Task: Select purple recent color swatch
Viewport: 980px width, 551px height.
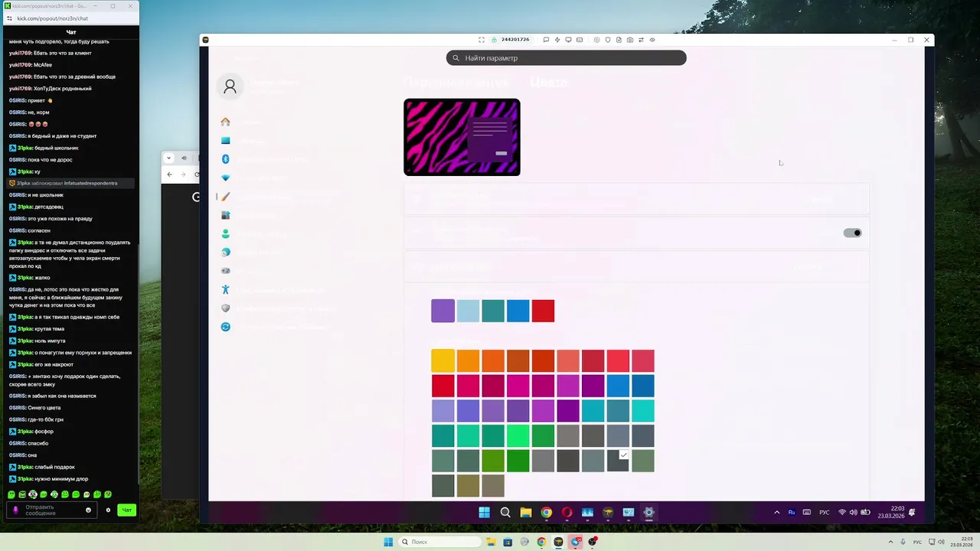Action: (x=443, y=311)
